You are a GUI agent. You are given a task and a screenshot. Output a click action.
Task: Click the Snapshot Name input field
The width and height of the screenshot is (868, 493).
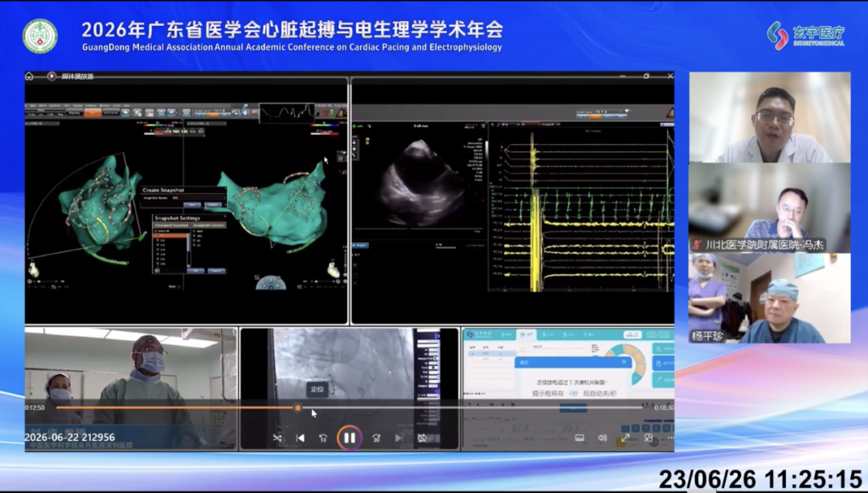(x=198, y=198)
